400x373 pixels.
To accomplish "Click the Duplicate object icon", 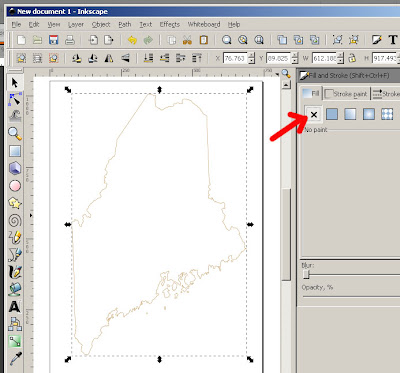I will coord(282,40).
